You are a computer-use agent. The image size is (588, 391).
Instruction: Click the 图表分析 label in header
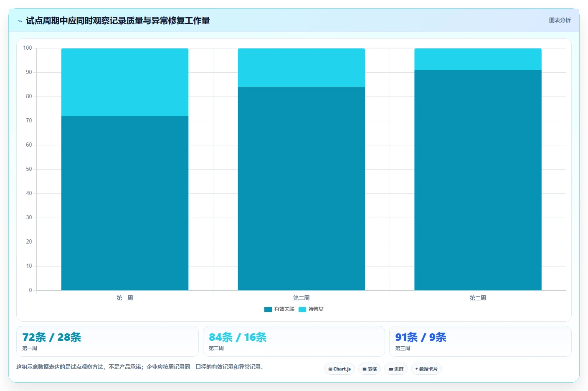560,20
